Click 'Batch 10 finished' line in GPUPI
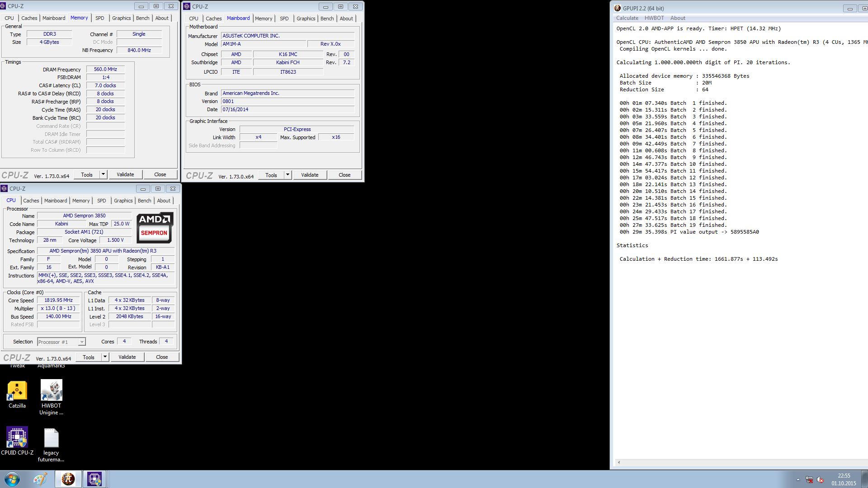Image resolution: width=868 pixels, height=488 pixels. (x=673, y=164)
